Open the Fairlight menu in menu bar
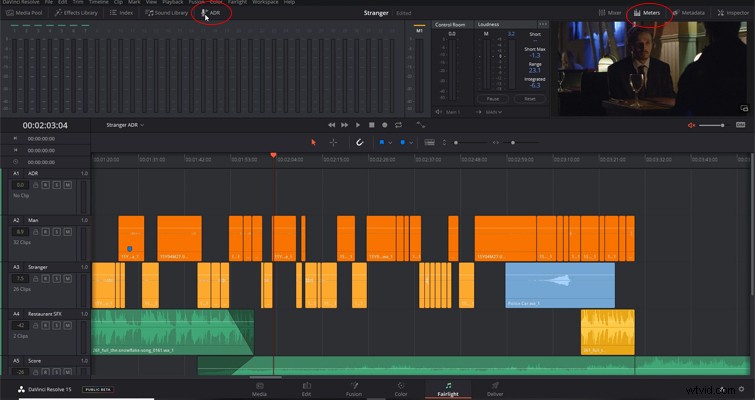Screen dimensions: 755x400 [x=237, y=2]
